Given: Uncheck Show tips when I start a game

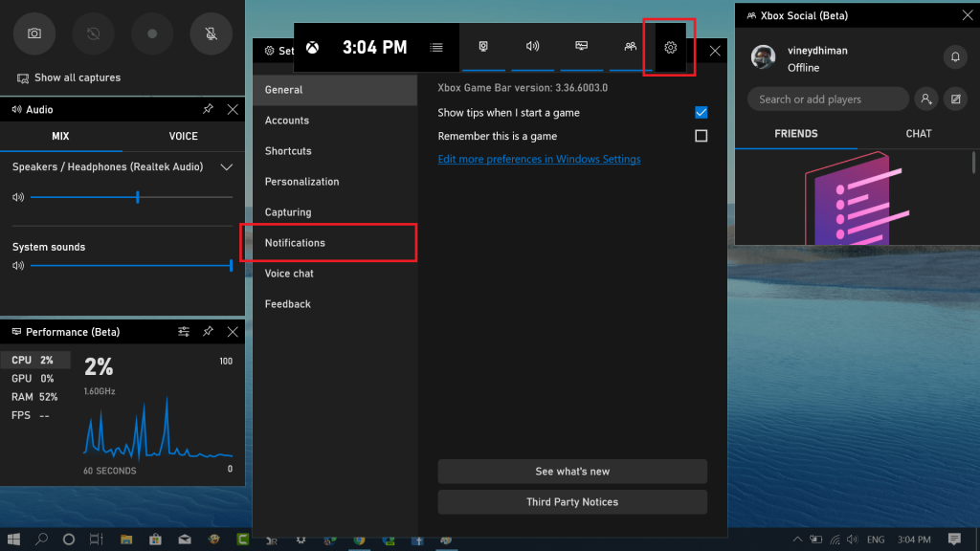Looking at the screenshot, I should (x=702, y=113).
